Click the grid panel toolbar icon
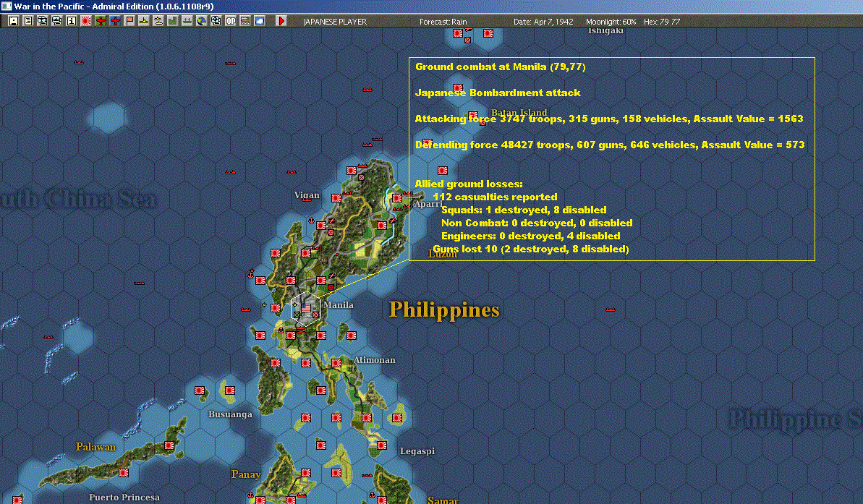Viewport: 863px width, 504px height. point(245,21)
